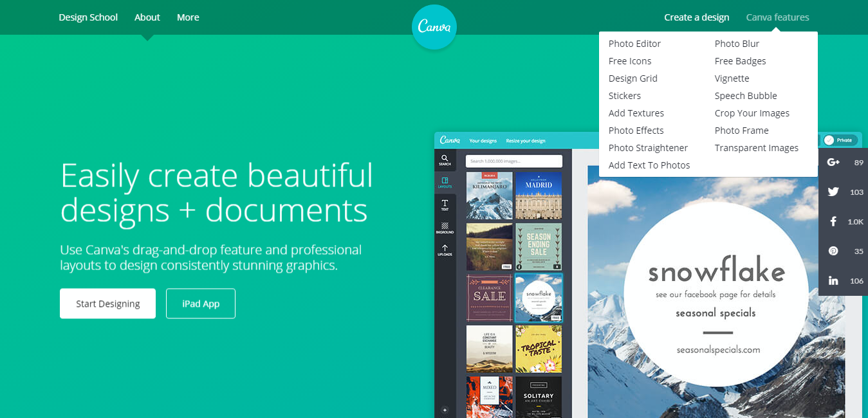Open Your designs in the editor bar
Viewport: 868px width, 418px height.
(483, 141)
